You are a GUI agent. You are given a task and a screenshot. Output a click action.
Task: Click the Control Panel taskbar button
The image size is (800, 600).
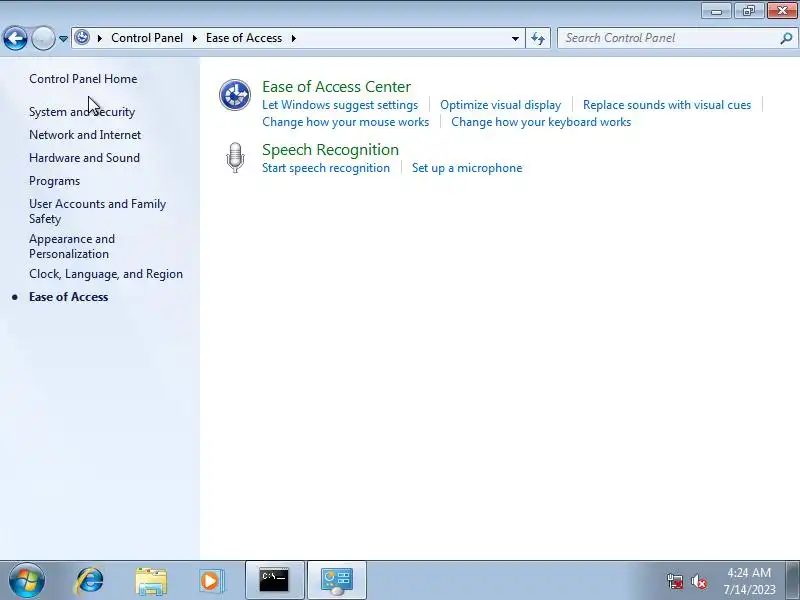point(337,581)
